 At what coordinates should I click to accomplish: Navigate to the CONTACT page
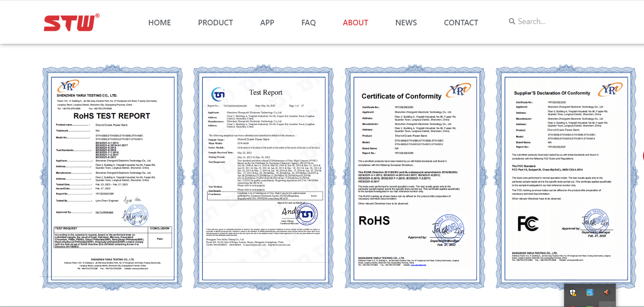point(461,23)
